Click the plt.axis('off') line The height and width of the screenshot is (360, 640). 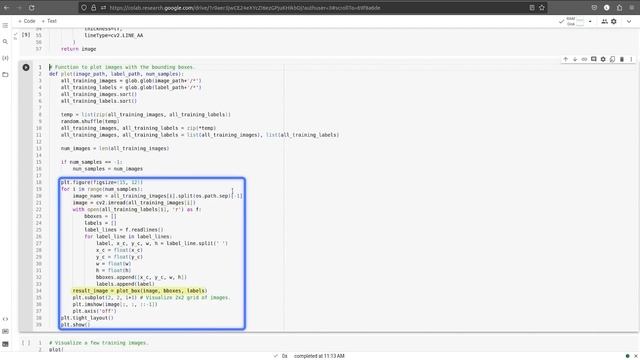click(x=94, y=311)
